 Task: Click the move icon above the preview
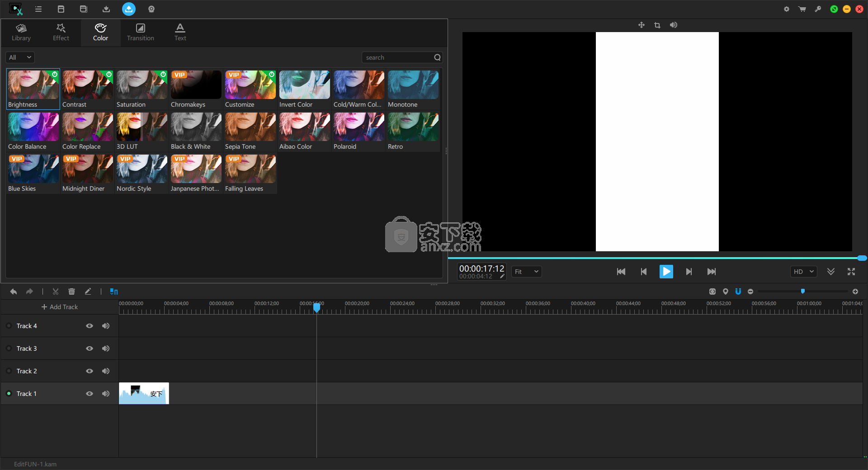(x=642, y=25)
